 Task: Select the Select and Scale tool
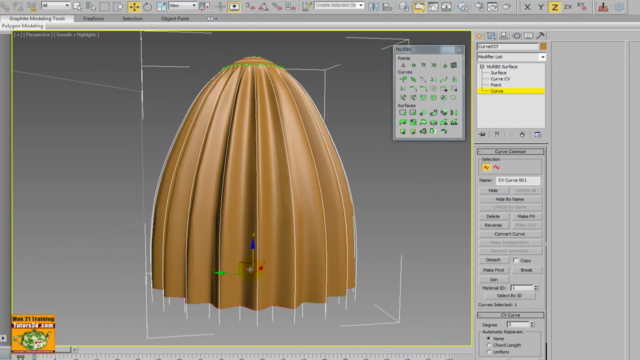click(161, 7)
